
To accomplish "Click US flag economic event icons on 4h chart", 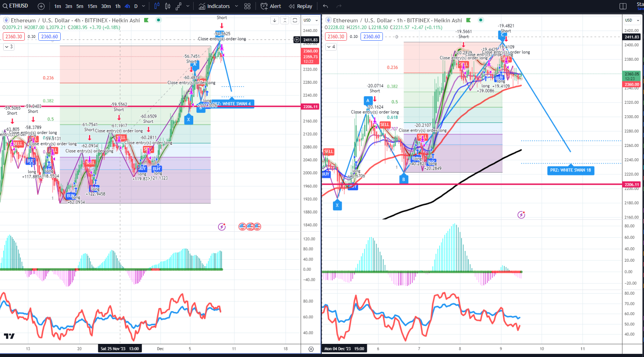I will tap(250, 227).
